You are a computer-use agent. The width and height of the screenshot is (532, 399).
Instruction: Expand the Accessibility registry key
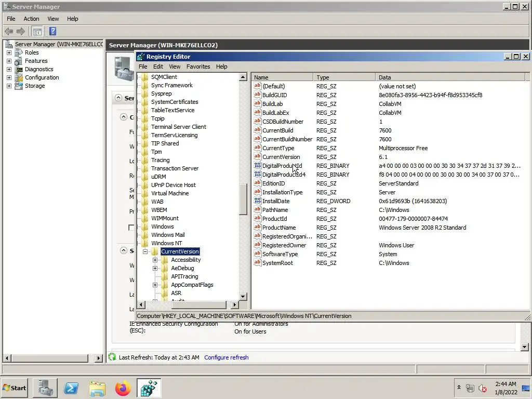[x=155, y=260]
